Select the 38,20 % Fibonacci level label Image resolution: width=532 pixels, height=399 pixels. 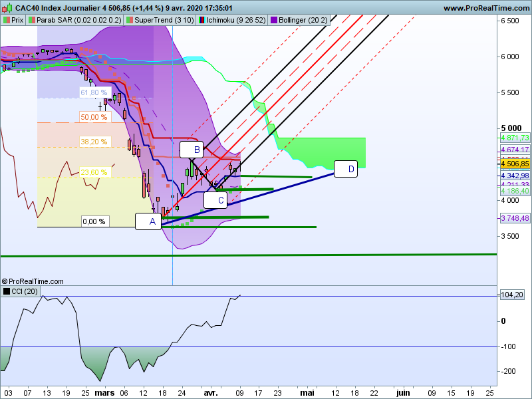tap(94, 142)
